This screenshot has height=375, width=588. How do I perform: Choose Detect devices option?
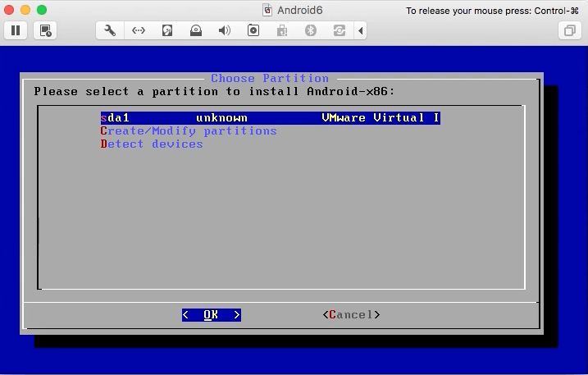click(x=152, y=144)
